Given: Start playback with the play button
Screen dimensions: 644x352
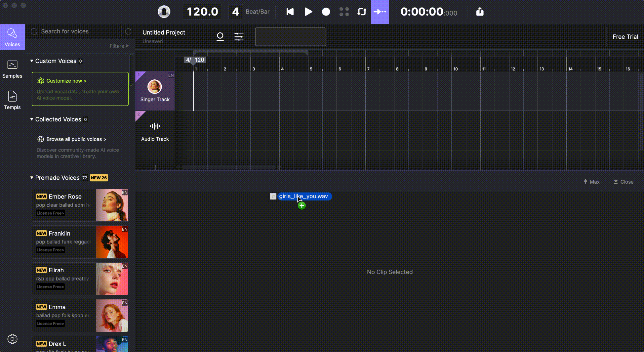Looking at the screenshot, I should [x=308, y=12].
